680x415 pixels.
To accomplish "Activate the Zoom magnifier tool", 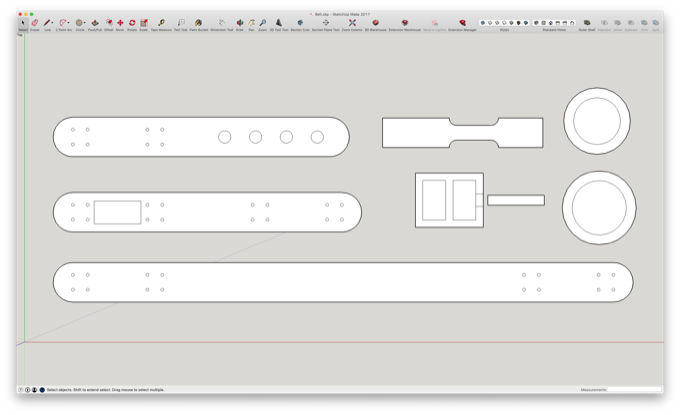I will [263, 25].
